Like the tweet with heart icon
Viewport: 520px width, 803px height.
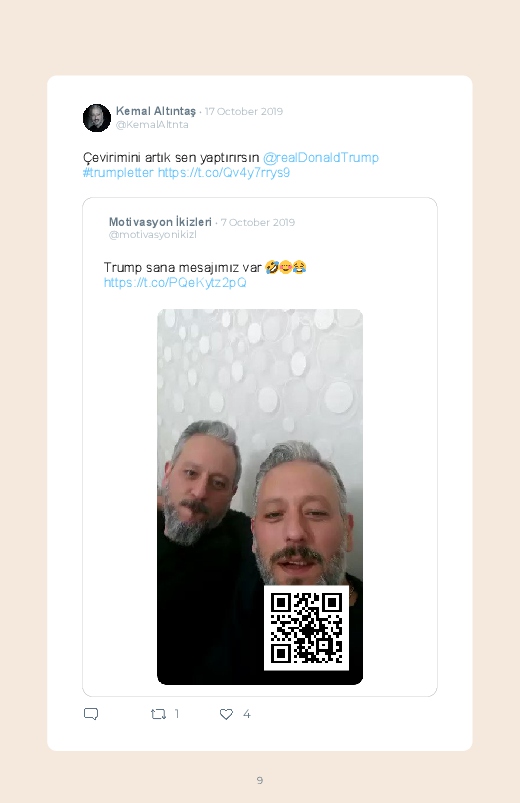tap(226, 714)
